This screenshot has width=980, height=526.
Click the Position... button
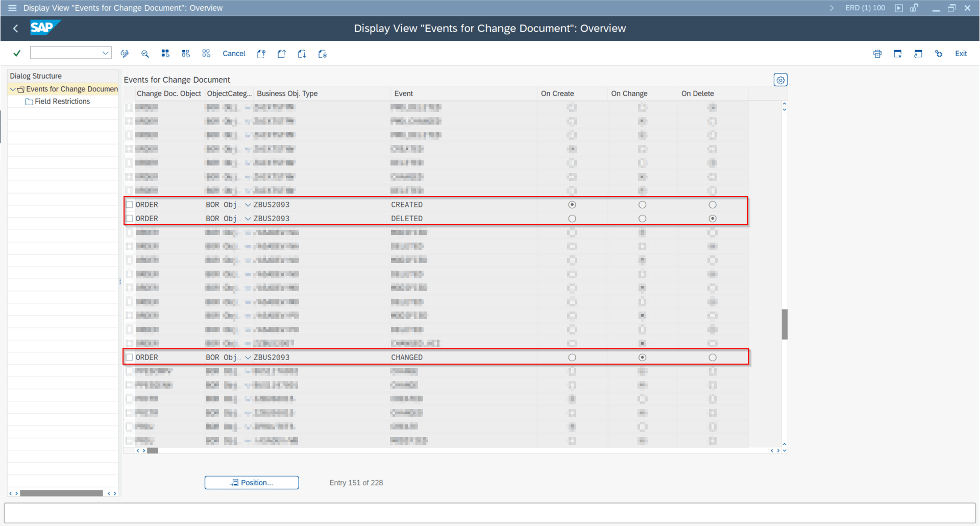tap(252, 483)
